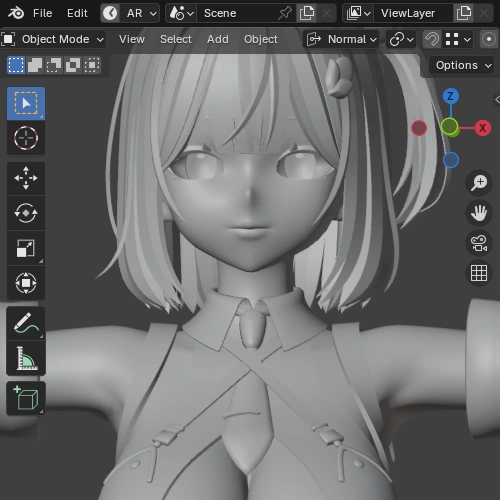This screenshot has height=500, width=500.
Task: Set selection mode to intersect
Action: coord(92,65)
